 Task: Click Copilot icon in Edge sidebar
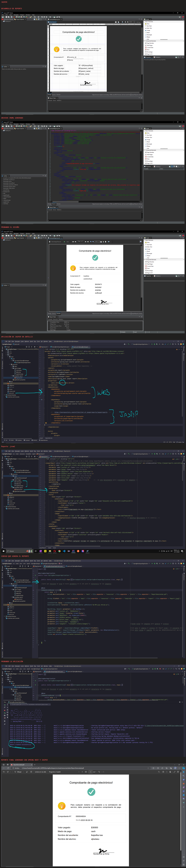[184, 768]
